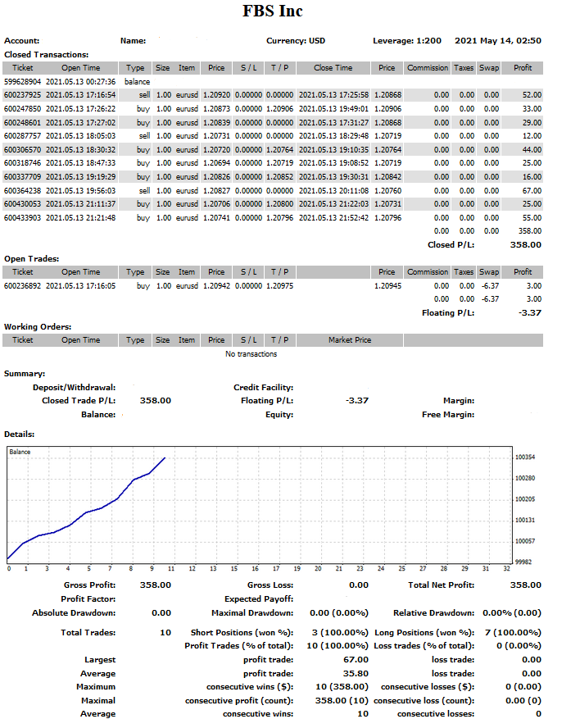The image size is (571, 728).
Task: Click the open price 1.20920
Action: (216, 95)
